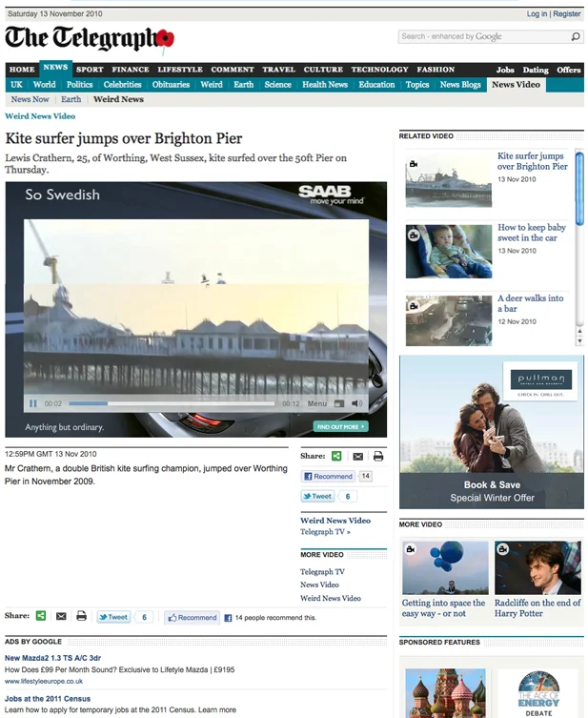Click camera icon on deer video thumbnail

[414, 306]
